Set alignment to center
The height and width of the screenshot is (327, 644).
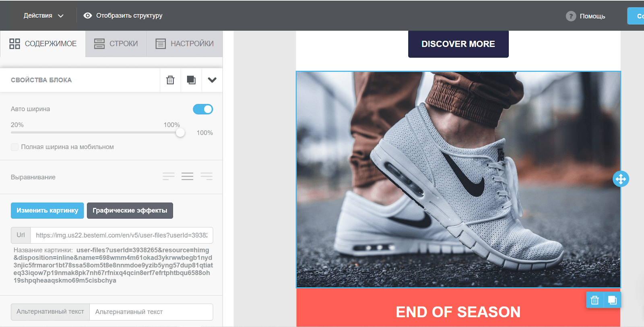tap(187, 176)
